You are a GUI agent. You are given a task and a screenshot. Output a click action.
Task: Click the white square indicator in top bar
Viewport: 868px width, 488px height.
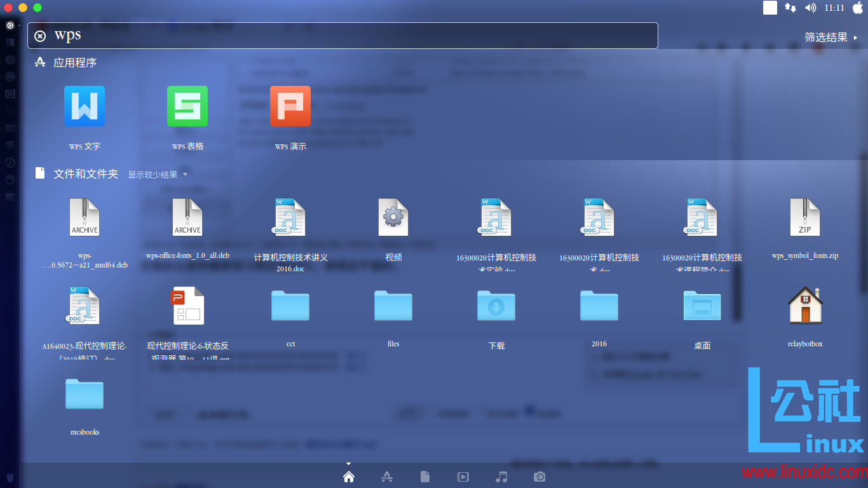tap(770, 8)
